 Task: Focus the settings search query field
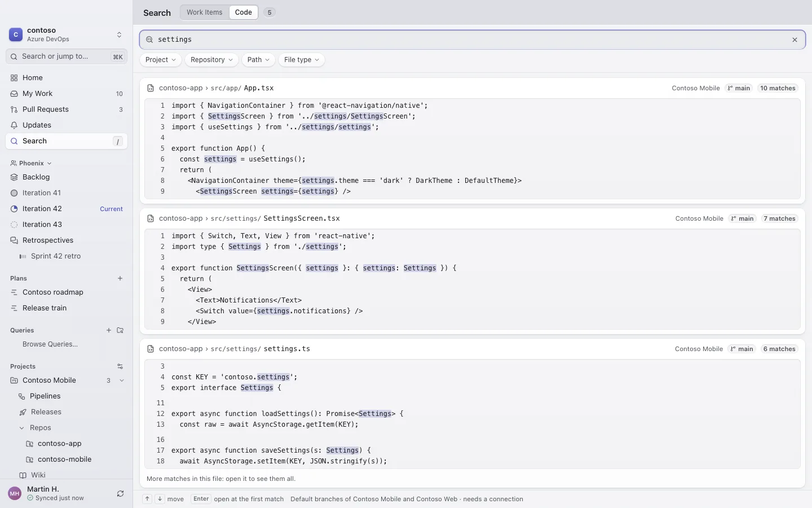[x=473, y=40]
